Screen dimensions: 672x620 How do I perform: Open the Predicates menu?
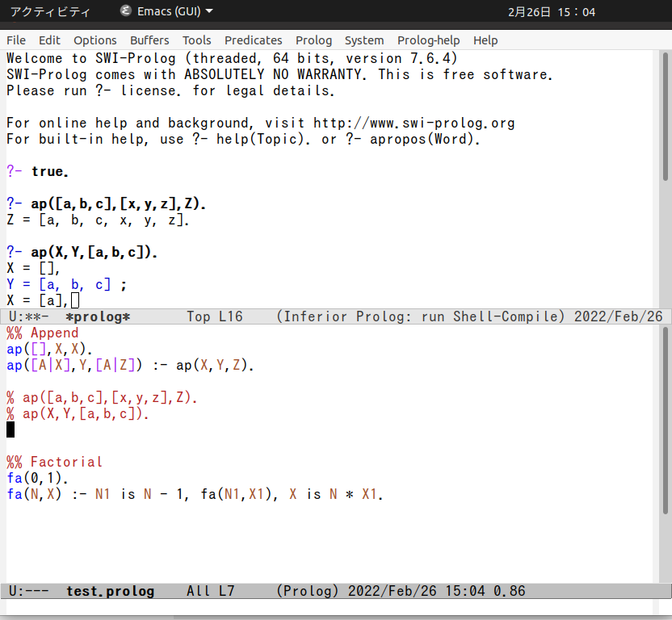pos(254,40)
